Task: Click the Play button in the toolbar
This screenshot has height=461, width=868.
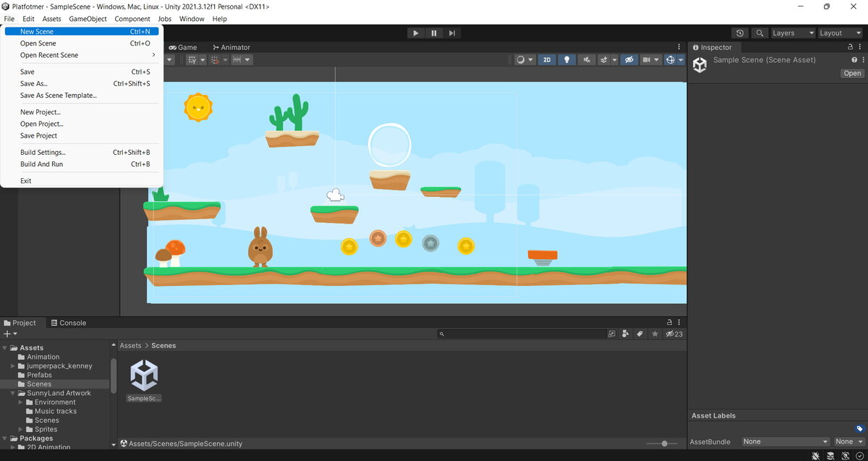Action: click(x=415, y=33)
